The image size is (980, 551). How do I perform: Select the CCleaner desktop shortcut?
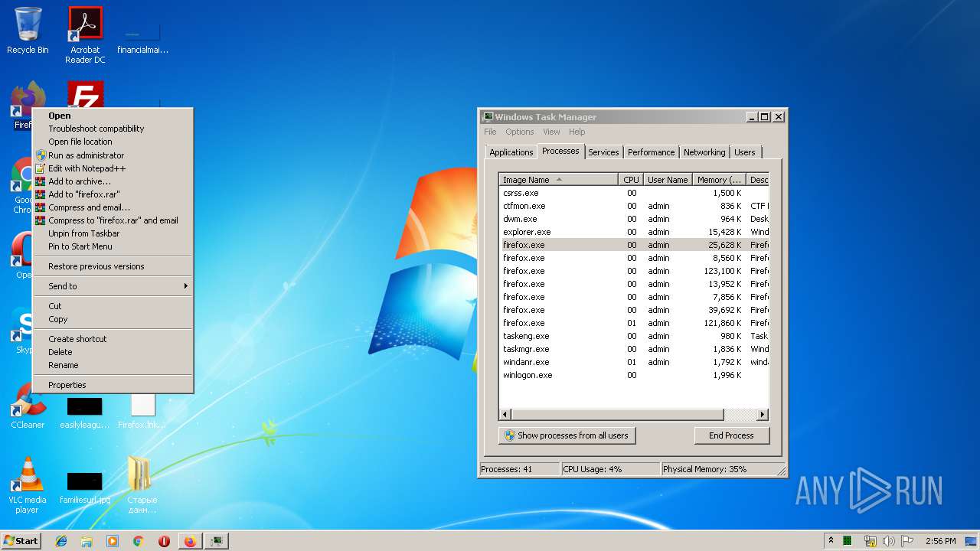[28, 407]
